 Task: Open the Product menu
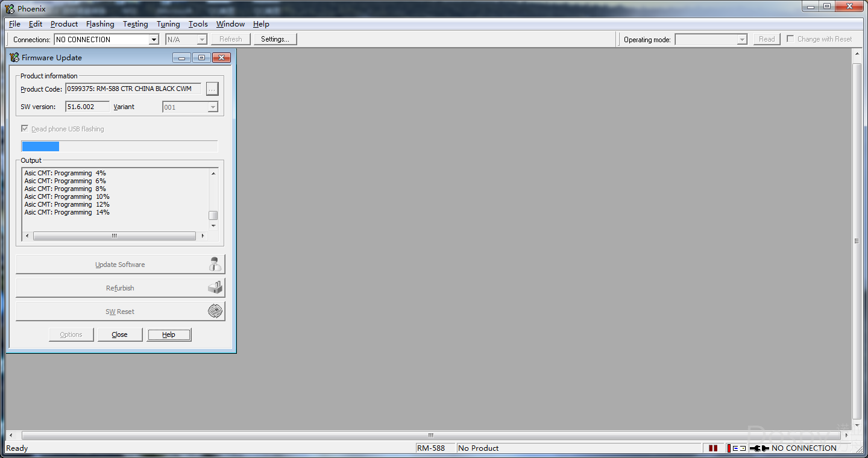(64, 24)
